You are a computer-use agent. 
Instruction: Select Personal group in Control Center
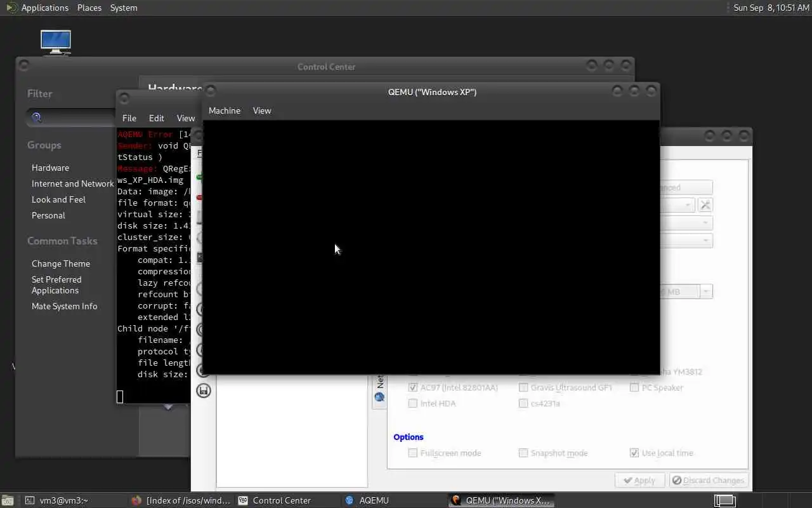[x=48, y=215]
